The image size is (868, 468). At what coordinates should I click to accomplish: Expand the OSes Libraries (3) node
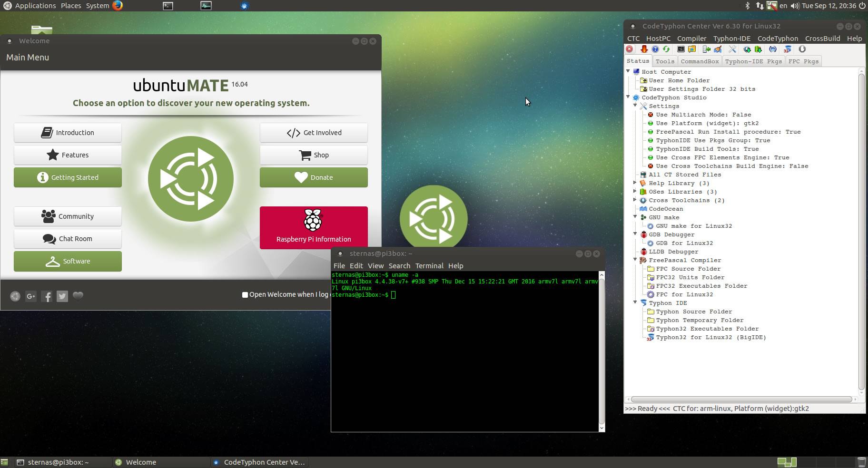coord(635,191)
